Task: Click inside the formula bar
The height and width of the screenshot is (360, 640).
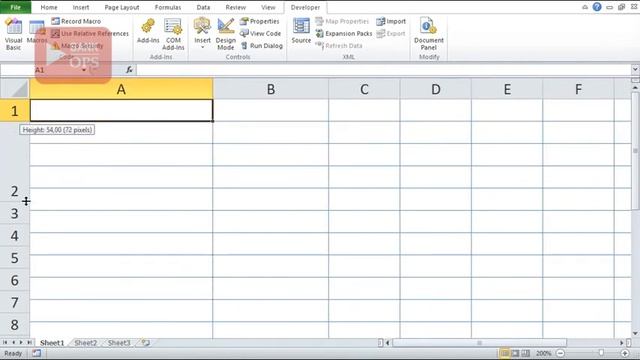Action: point(384,70)
